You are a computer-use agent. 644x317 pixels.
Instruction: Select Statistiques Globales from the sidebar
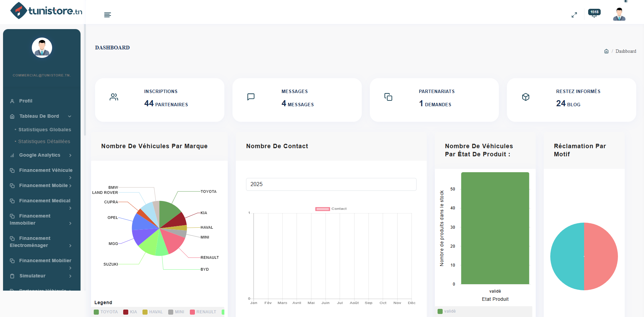[x=45, y=130]
